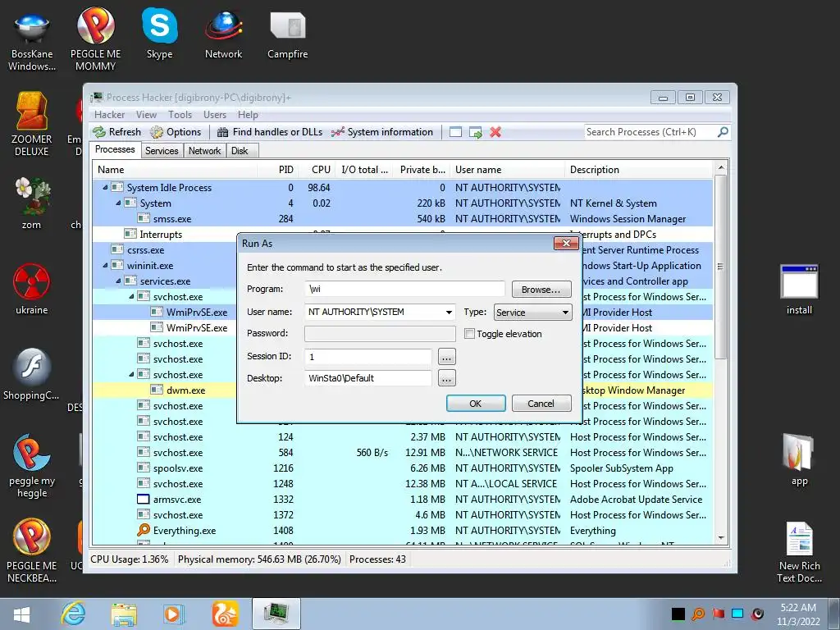This screenshot has height=630, width=840.
Task: Switch to the Services tab
Action: (x=162, y=151)
